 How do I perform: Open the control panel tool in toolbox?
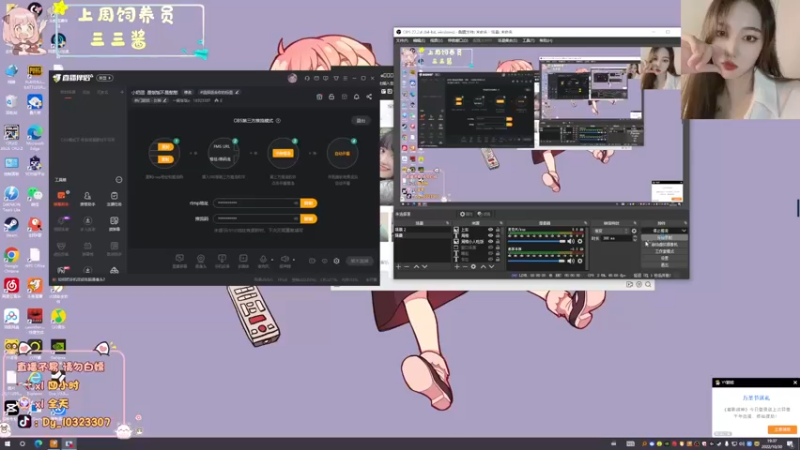114,223
